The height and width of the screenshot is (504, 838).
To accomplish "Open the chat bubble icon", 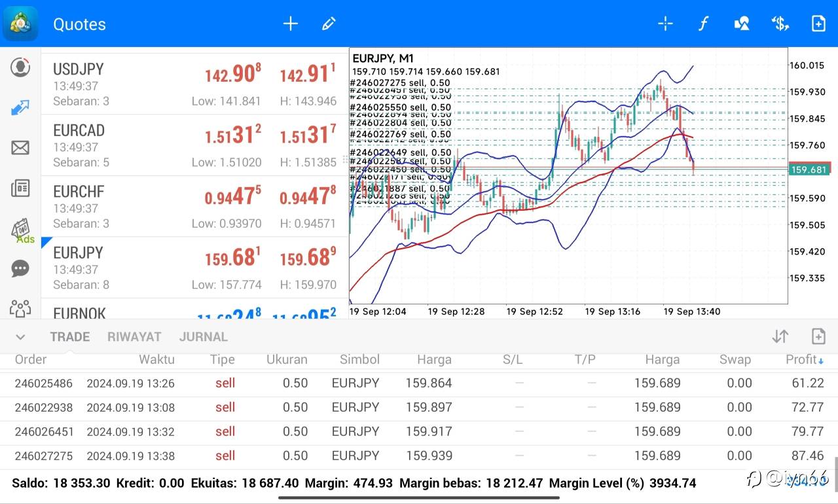I will click(20, 268).
